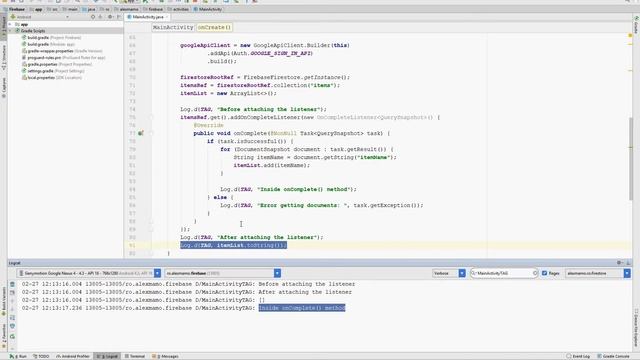Close the MainActivity.java editor tab
This screenshot has height=360, width=640.
tap(167, 17)
